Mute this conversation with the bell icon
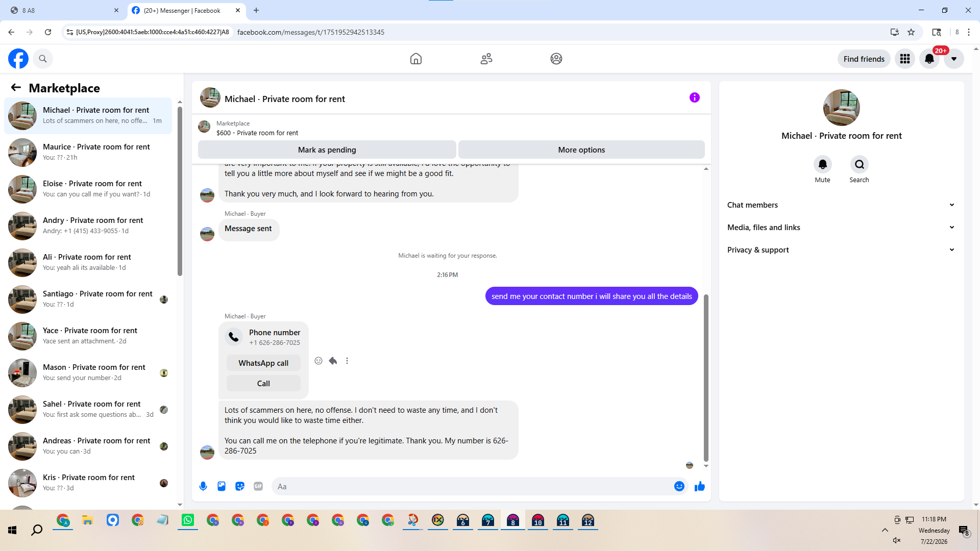Image resolution: width=980 pixels, height=551 pixels. [x=823, y=164]
